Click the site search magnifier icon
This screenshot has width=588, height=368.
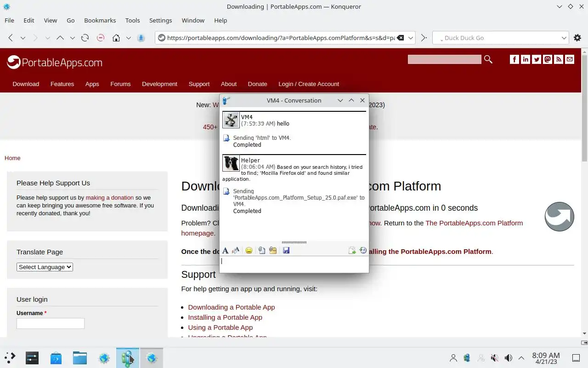(488, 59)
